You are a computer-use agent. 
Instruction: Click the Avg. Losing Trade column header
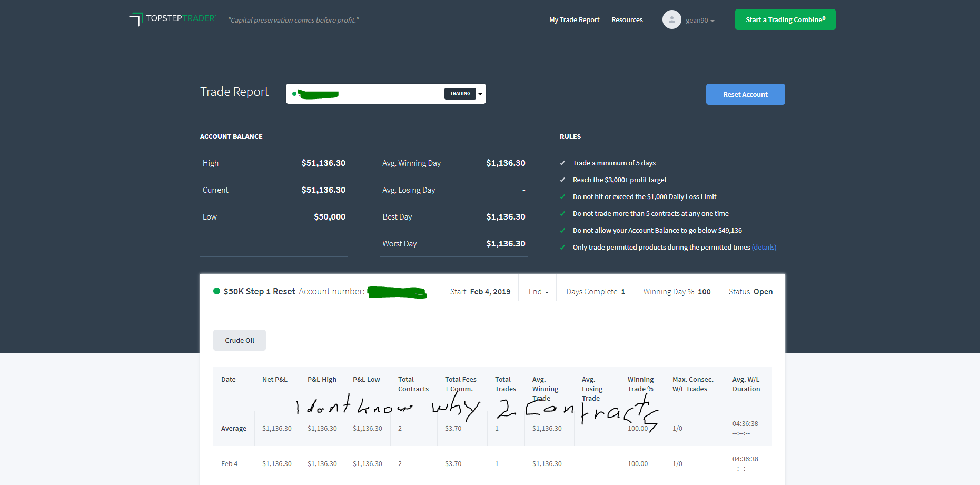tap(592, 389)
